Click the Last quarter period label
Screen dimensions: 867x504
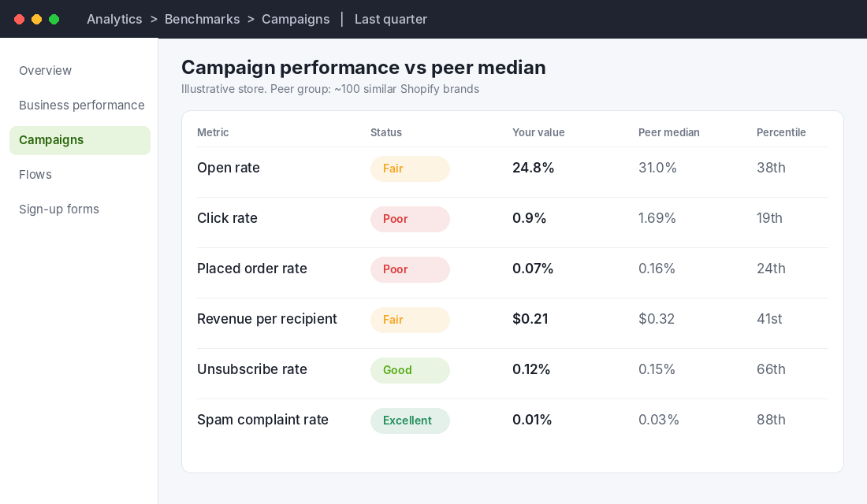391,20
